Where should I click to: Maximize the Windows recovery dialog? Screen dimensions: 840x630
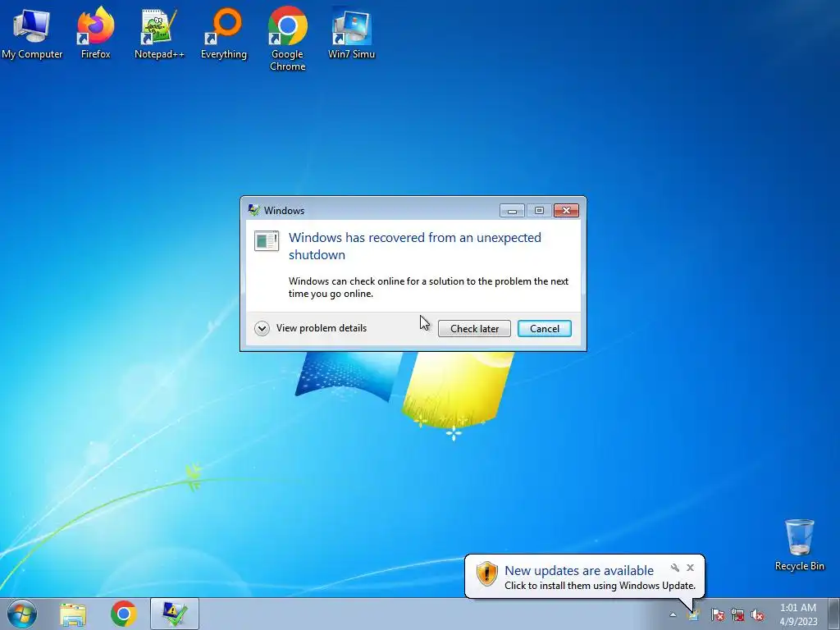539,211
